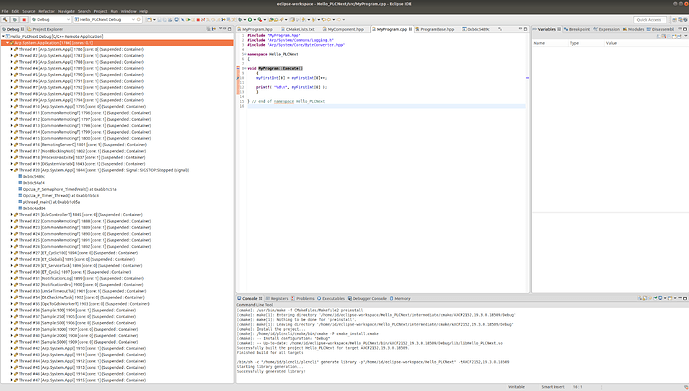Open the Navigate menu
The image size is (689, 391).
tap(66, 11)
